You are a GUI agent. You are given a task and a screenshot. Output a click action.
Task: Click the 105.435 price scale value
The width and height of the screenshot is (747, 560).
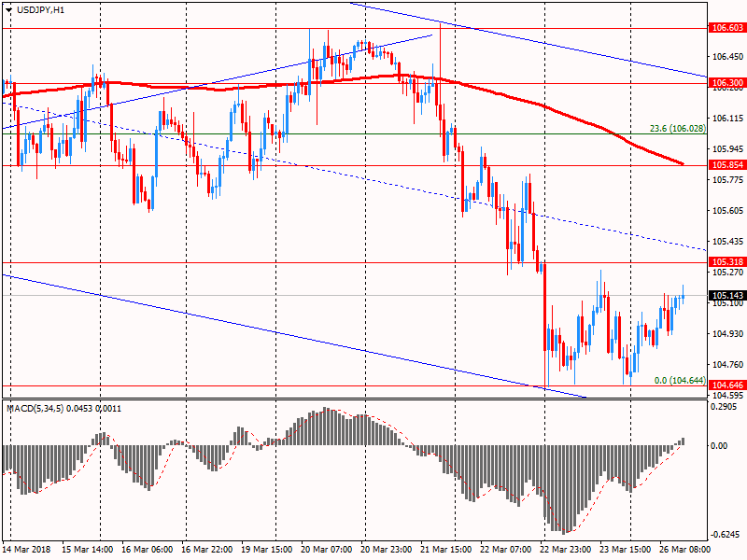[727, 242]
